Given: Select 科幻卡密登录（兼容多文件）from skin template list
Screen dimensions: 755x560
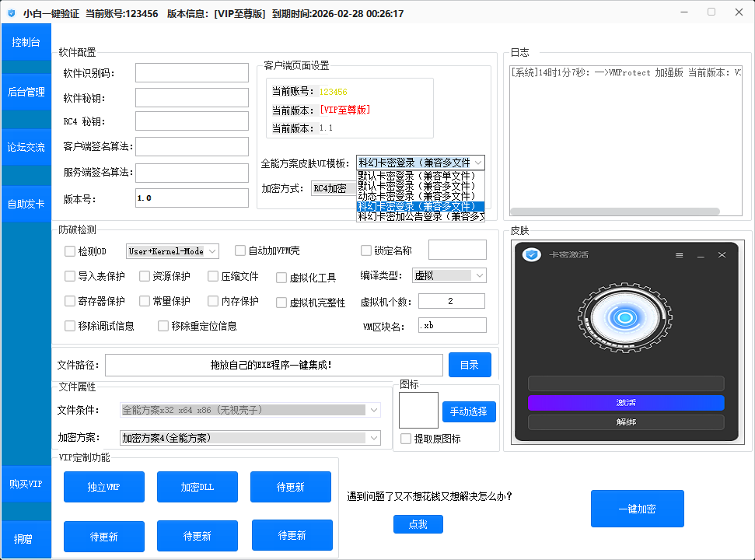Looking at the screenshot, I should tap(417, 205).
